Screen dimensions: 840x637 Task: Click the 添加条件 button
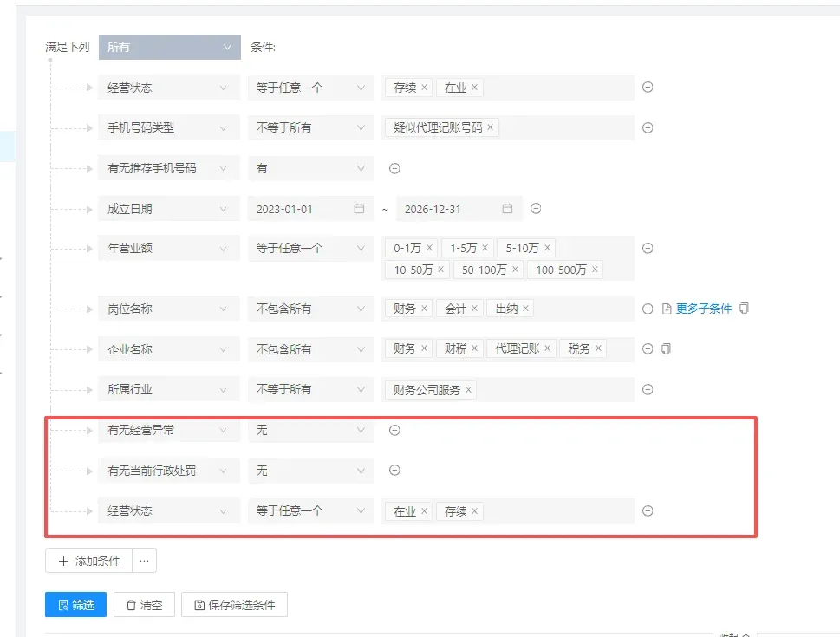pos(89,561)
